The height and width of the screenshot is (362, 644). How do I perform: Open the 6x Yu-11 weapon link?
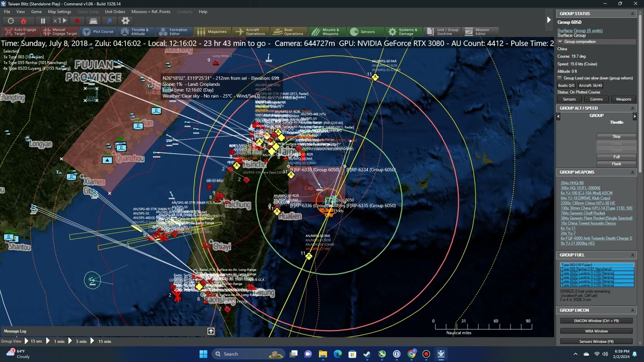pos(568,228)
